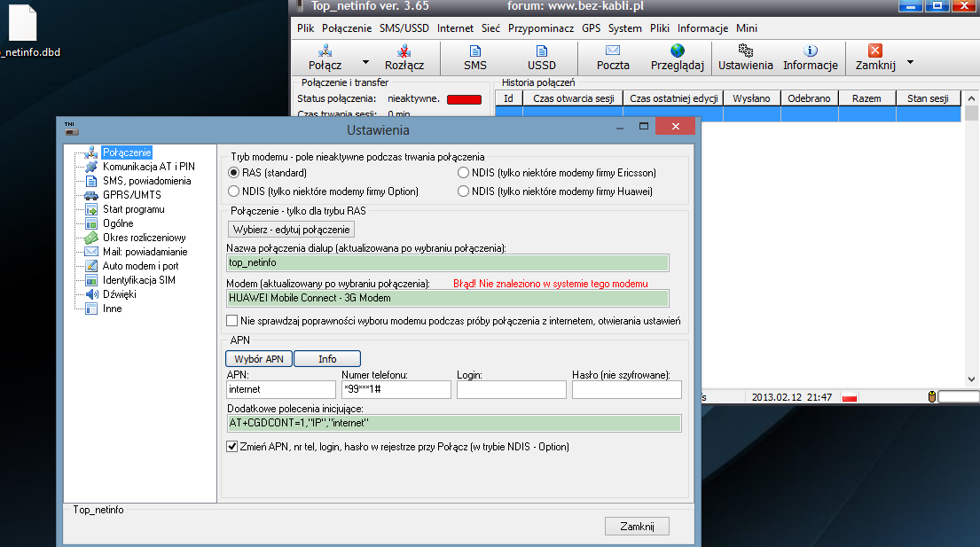Image resolution: width=980 pixels, height=547 pixels.
Task: Click the Połącz toolbar icon
Action: pyautogui.click(x=325, y=58)
